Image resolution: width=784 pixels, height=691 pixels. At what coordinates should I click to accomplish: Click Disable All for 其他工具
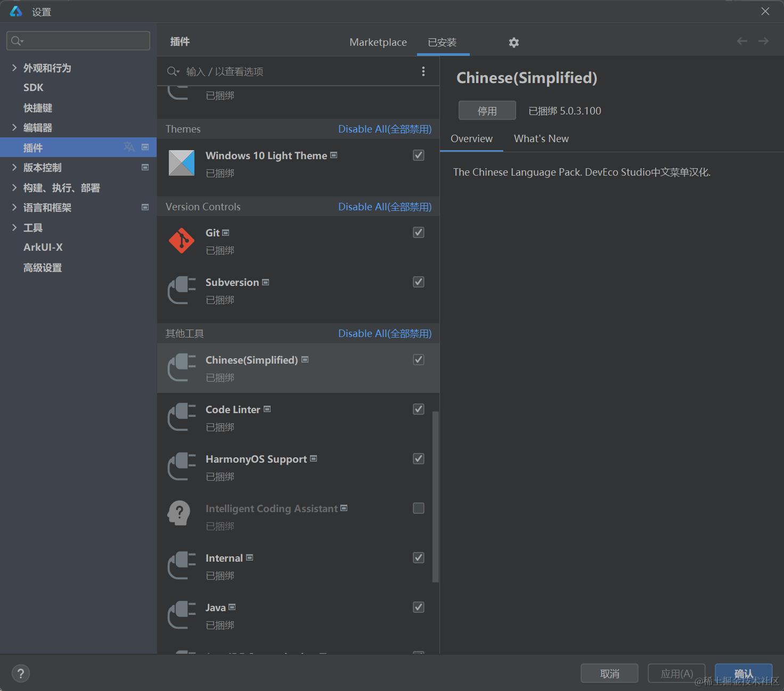tap(385, 333)
